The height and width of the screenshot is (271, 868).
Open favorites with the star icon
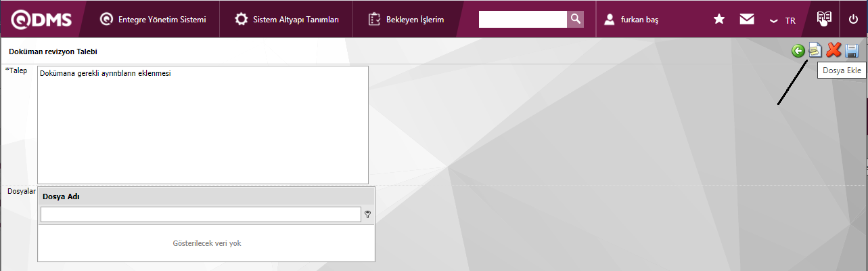[x=719, y=20]
